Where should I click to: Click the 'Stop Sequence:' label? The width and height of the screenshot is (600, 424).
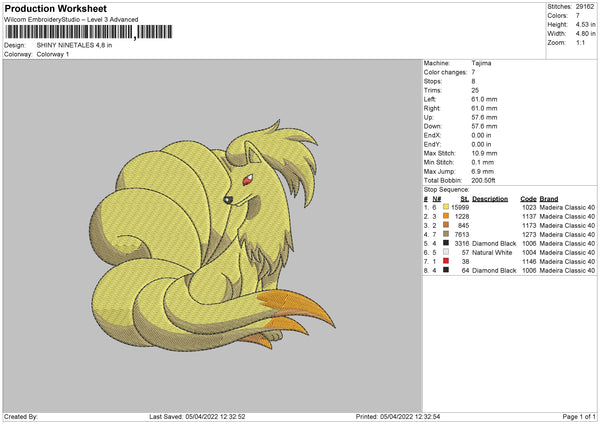pyautogui.click(x=446, y=189)
